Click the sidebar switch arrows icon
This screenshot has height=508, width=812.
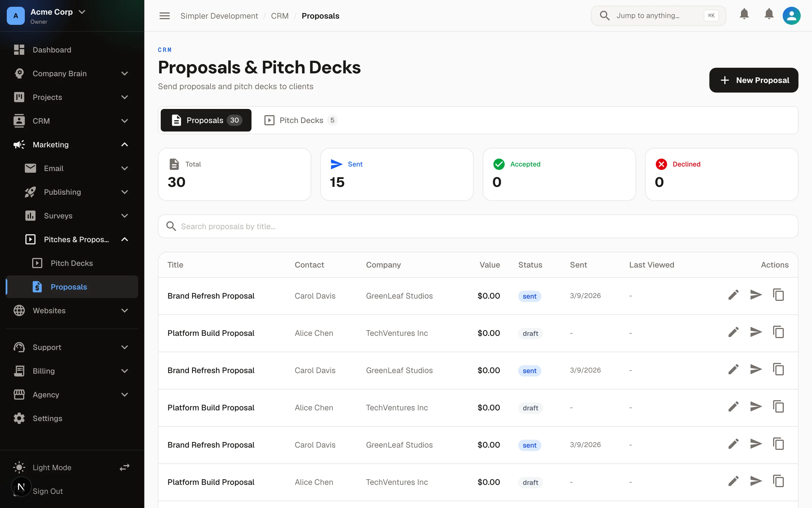125,467
